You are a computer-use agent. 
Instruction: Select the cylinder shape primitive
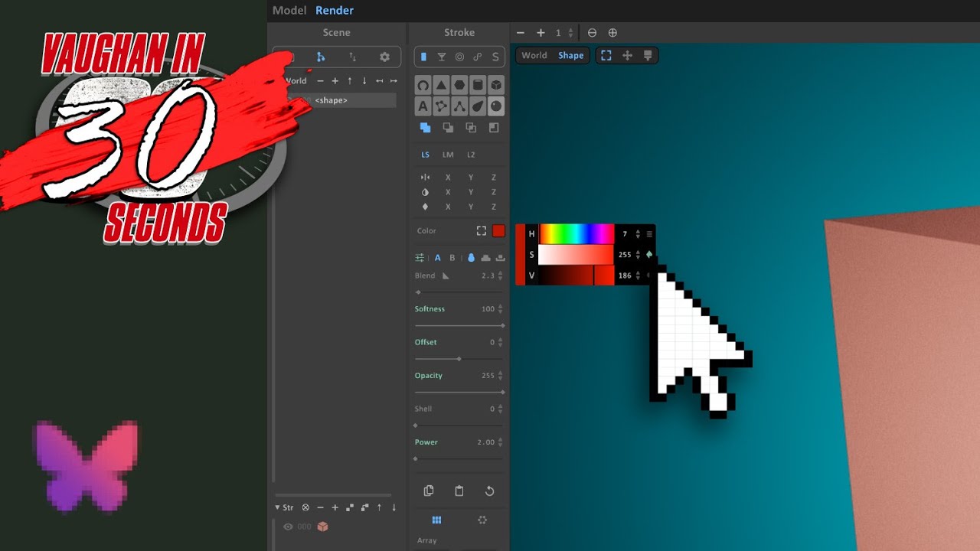coord(478,85)
